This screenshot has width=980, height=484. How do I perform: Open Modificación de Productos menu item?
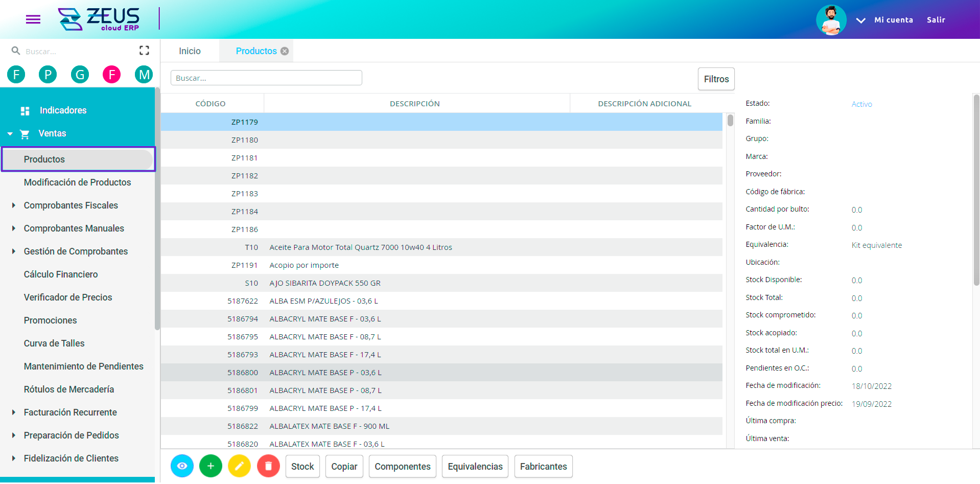click(77, 182)
